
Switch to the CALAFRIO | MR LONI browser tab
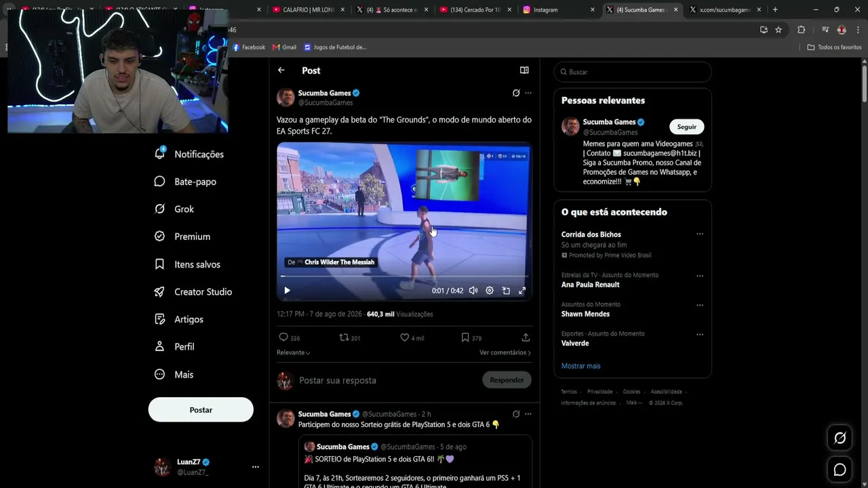(309, 9)
